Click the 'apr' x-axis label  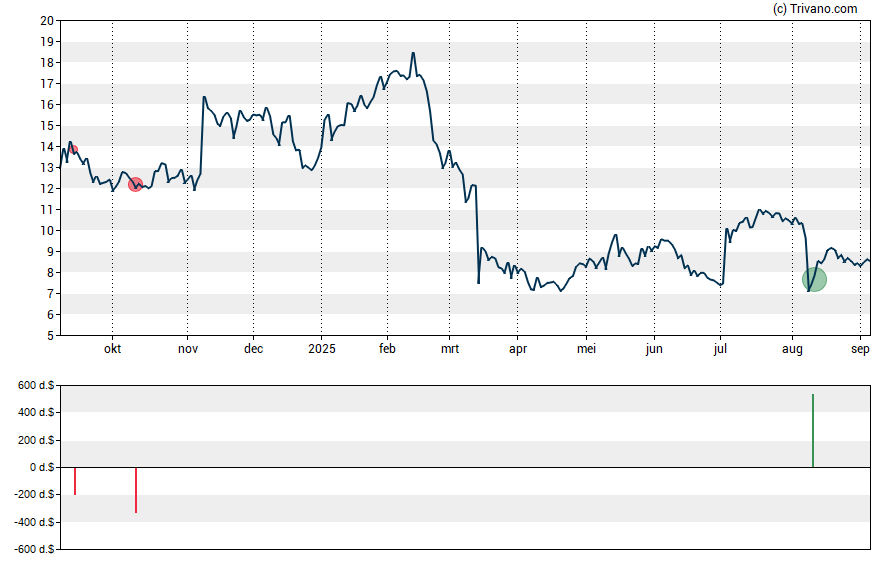pyautogui.click(x=518, y=349)
